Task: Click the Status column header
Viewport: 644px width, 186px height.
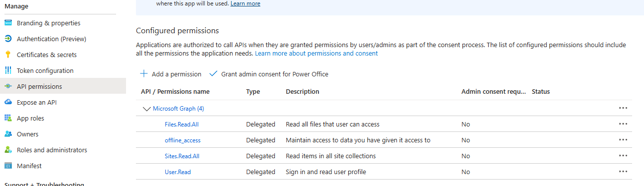Action: click(541, 91)
